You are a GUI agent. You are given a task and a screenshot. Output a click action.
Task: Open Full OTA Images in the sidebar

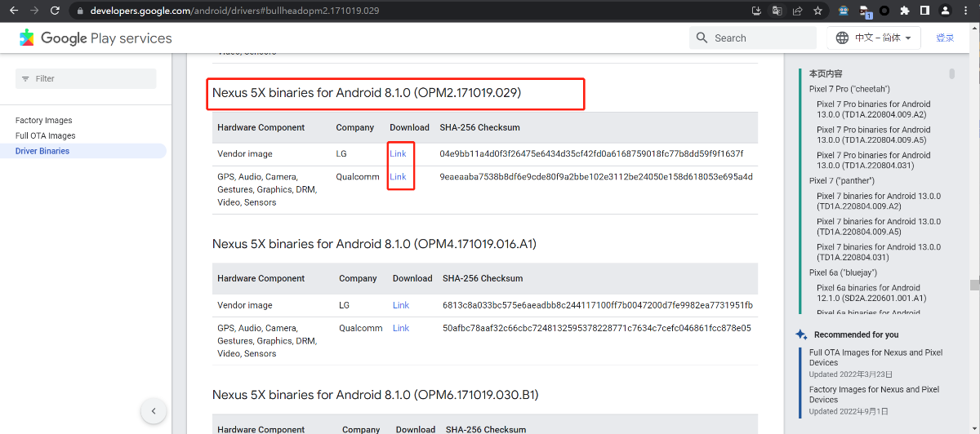point(46,135)
